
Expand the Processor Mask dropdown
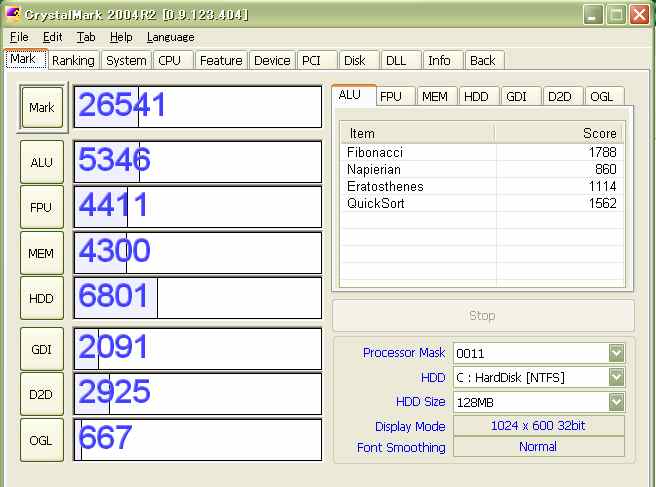pos(616,353)
